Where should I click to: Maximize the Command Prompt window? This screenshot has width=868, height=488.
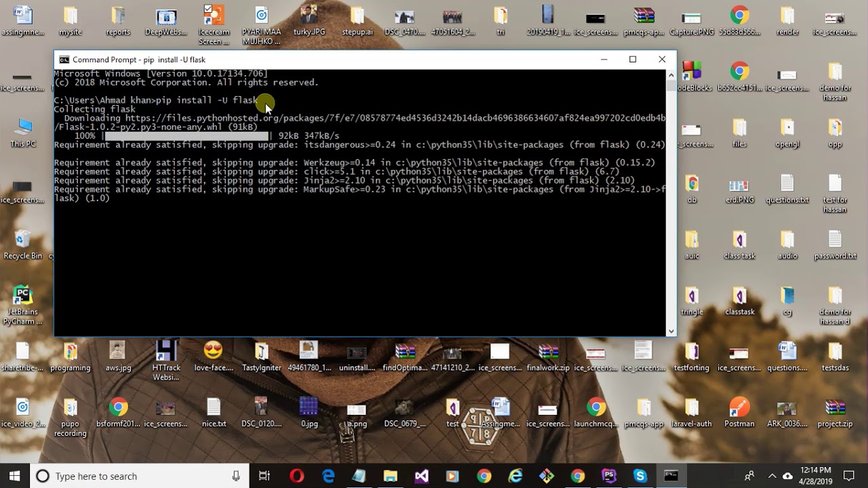click(633, 60)
